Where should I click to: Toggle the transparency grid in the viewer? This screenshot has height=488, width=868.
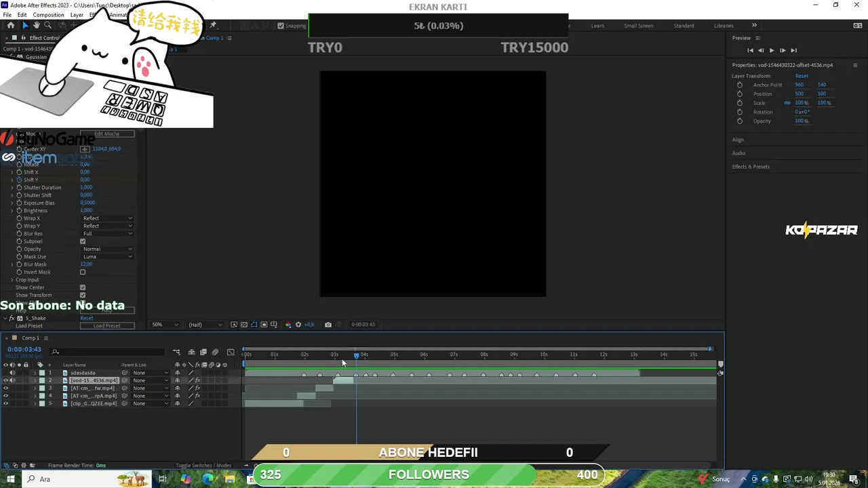pyautogui.click(x=244, y=325)
